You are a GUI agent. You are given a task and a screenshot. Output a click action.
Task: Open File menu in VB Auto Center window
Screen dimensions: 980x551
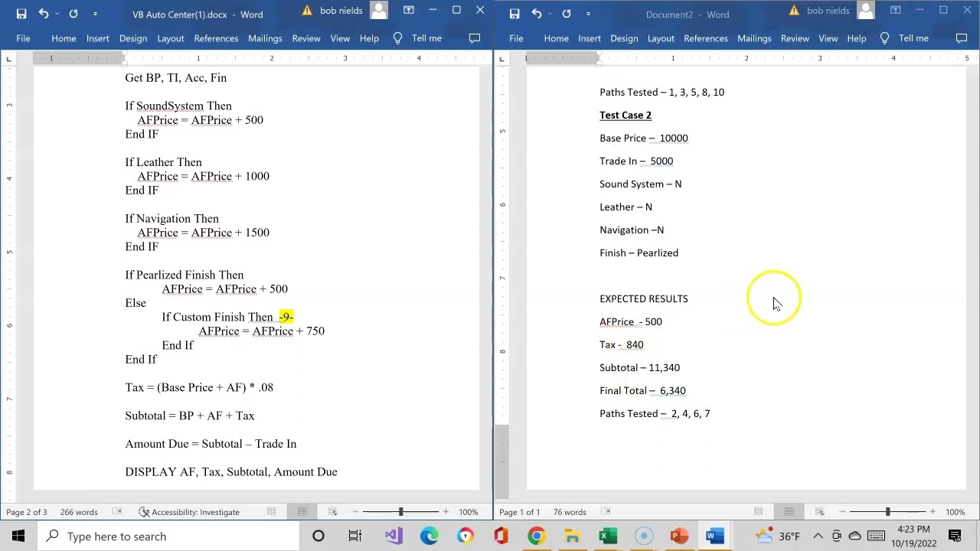pyautogui.click(x=23, y=38)
